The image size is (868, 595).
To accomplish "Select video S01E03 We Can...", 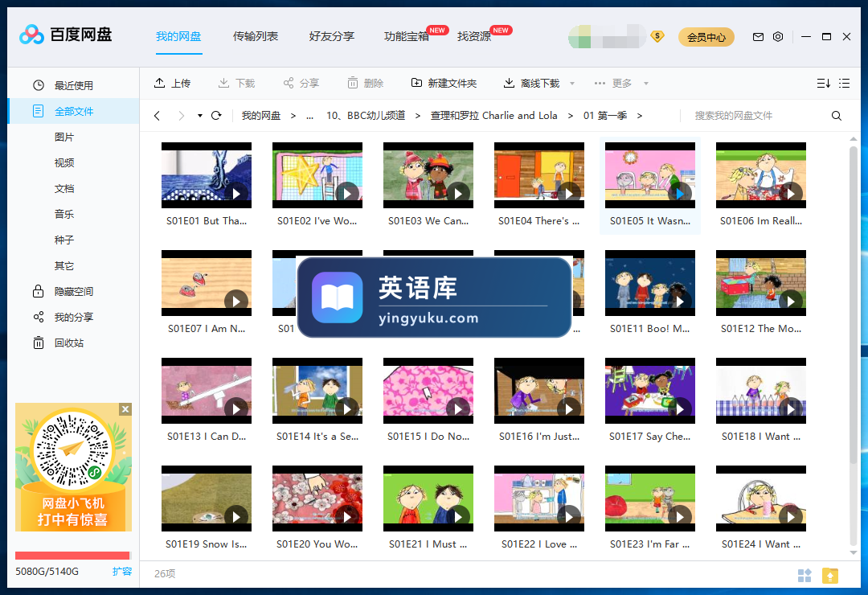I will click(428, 184).
